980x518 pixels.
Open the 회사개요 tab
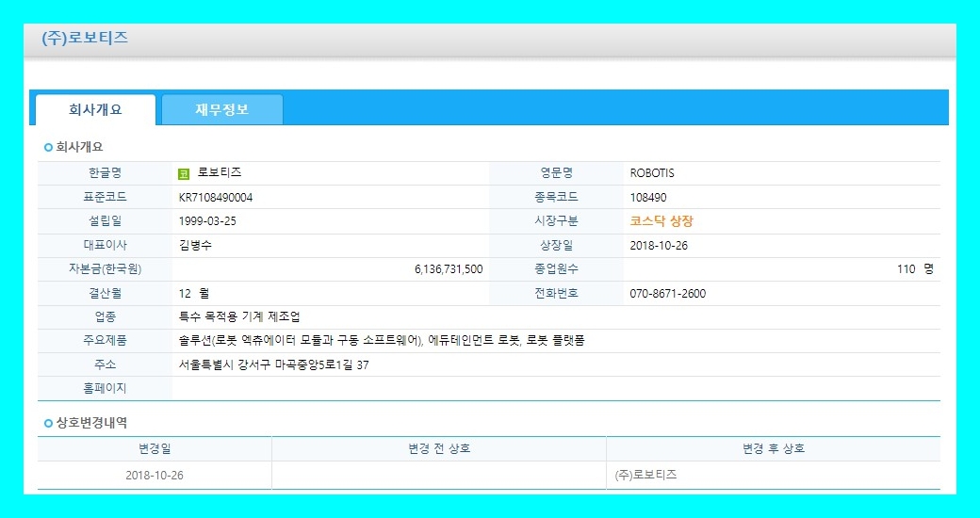[x=95, y=110]
